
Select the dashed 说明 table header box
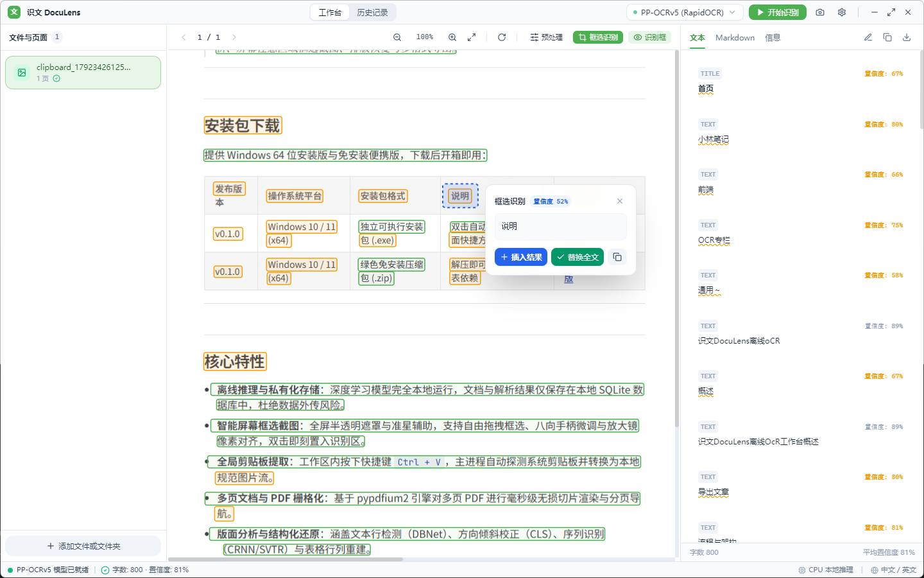[x=460, y=196]
